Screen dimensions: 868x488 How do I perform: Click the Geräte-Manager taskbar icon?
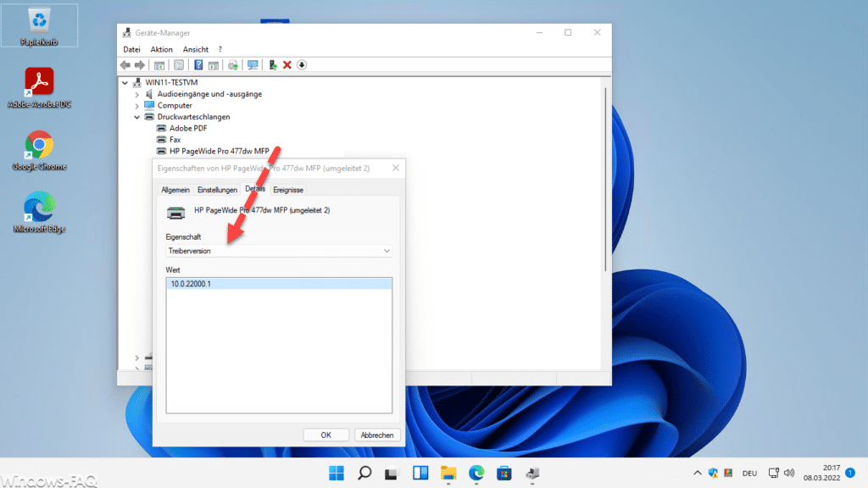pyautogui.click(x=532, y=473)
